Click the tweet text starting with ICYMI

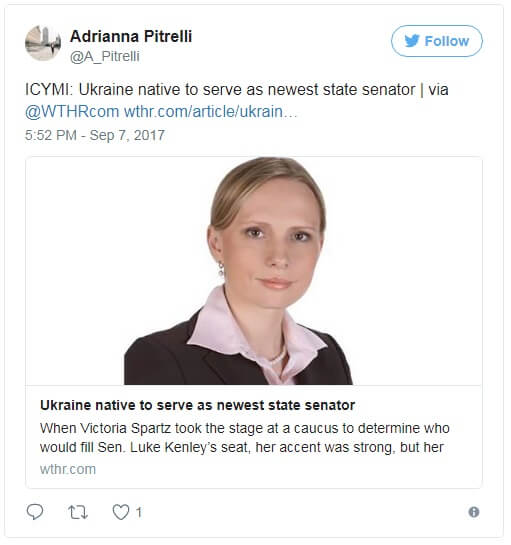pos(236,101)
